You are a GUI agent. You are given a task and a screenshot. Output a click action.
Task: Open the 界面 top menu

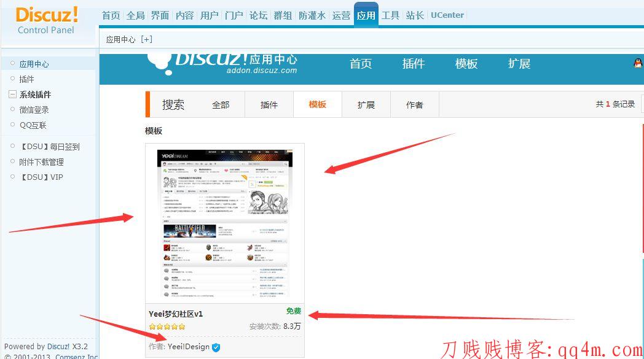(160, 15)
